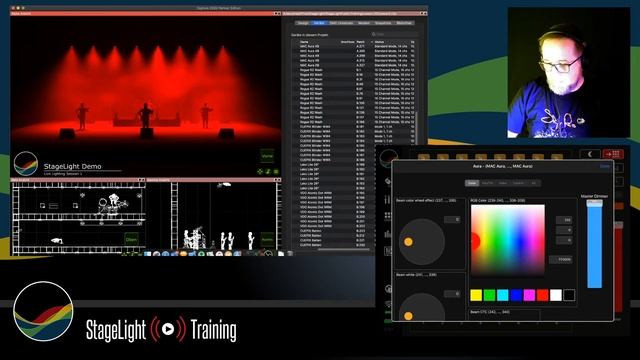Click the first gold playback button in controller

pos(423,157)
